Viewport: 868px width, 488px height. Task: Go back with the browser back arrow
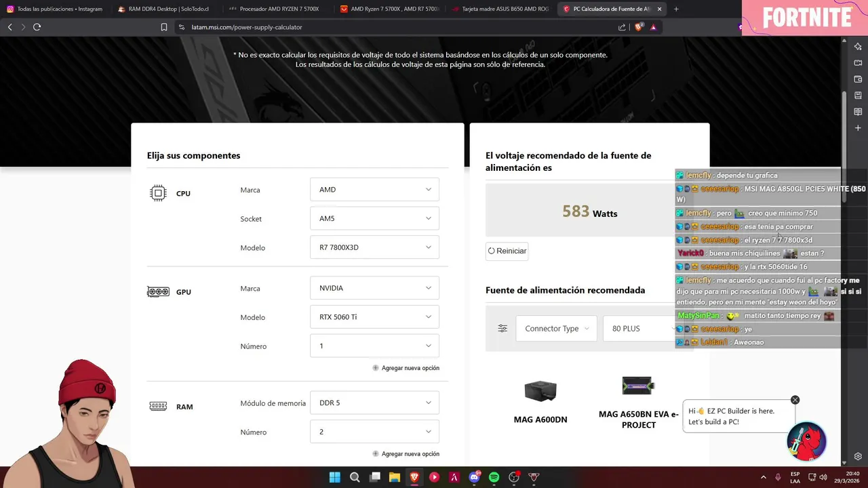(9, 27)
